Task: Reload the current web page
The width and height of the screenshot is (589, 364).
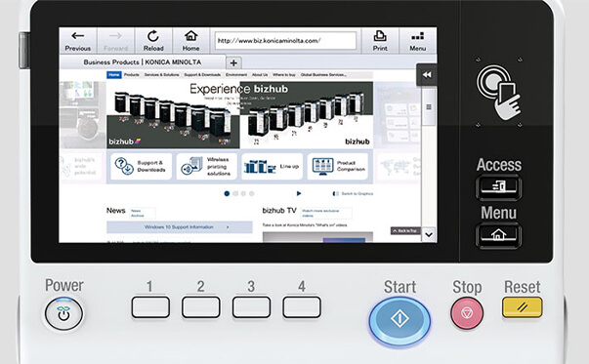Action: pos(153,41)
